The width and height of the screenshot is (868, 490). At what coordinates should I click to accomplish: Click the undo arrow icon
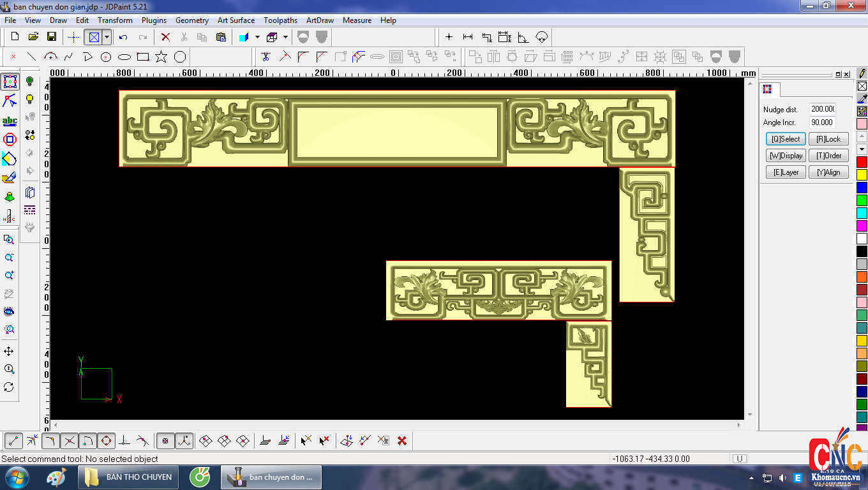pos(123,37)
